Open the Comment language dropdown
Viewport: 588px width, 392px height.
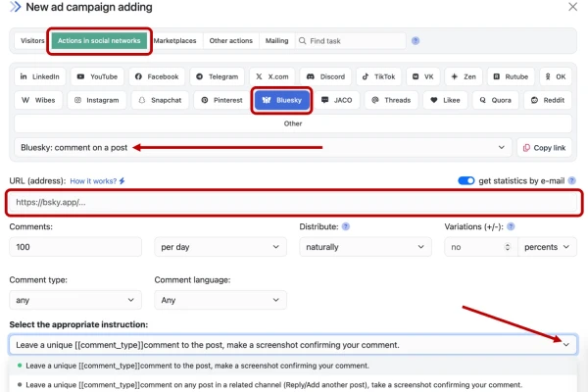(x=220, y=300)
